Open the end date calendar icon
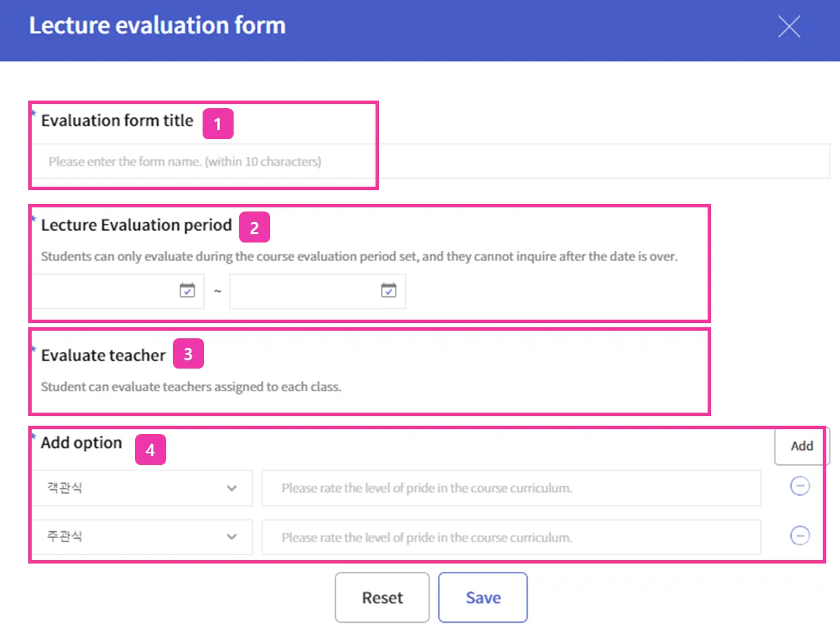This screenshot has width=840, height=640. pyautogui.click(x=389, y=291)
